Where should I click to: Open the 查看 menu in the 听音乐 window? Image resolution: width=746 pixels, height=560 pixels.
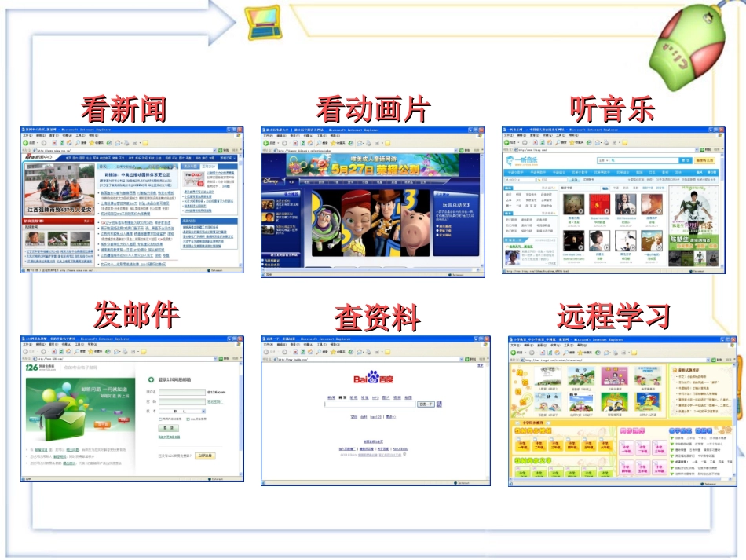point(535,135)
